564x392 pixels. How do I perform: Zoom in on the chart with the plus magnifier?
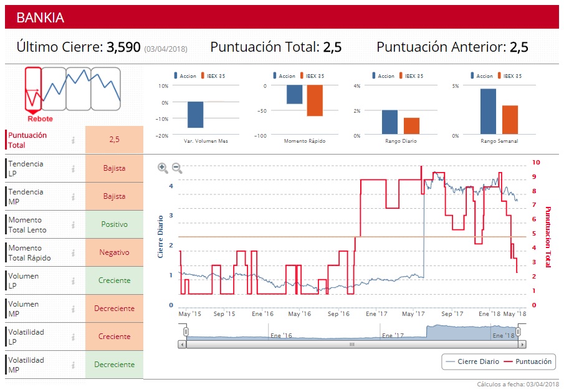163,168
